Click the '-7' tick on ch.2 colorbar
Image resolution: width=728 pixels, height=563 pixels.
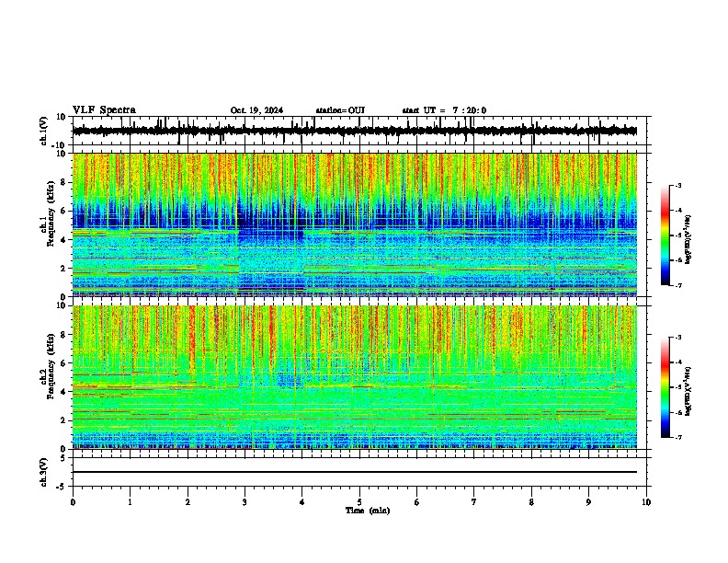coord(678,437)
